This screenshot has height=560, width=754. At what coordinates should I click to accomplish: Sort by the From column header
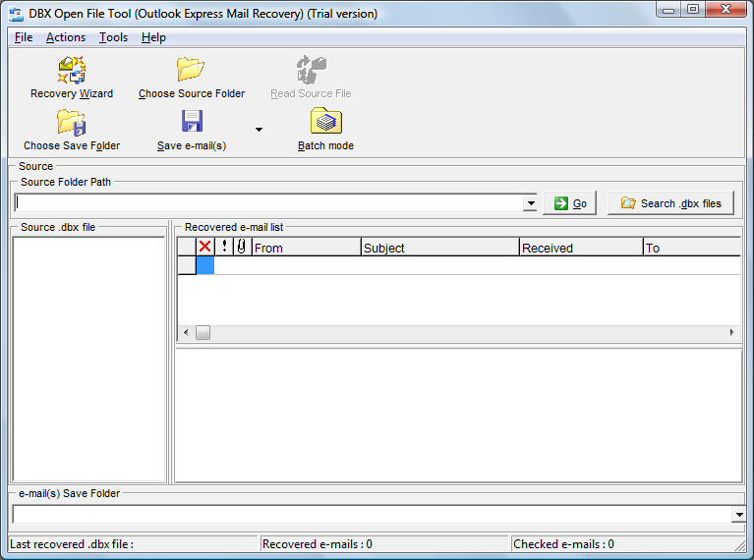[x=307, y=247]
